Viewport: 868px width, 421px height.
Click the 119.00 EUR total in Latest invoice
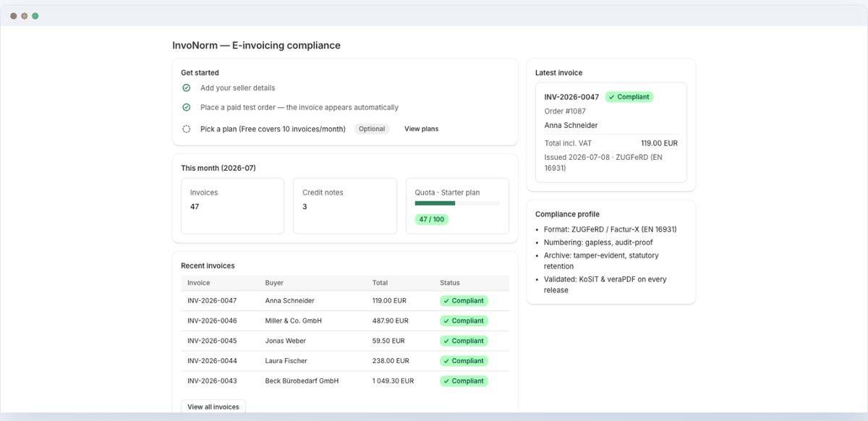coord(659,143)
